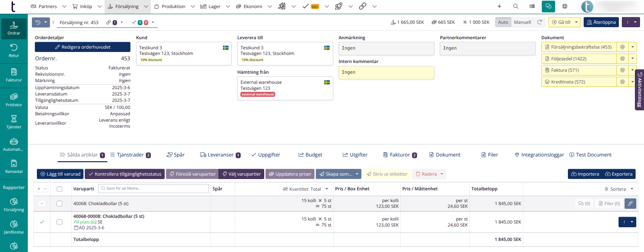
Task: Email the Faktura (571) document
Action: tap(622, 70)
